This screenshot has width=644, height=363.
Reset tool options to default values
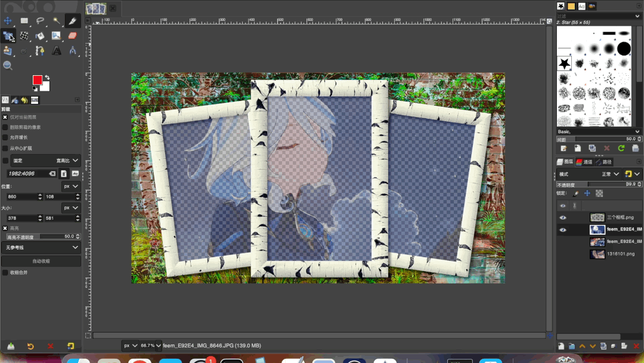(70, 346)
